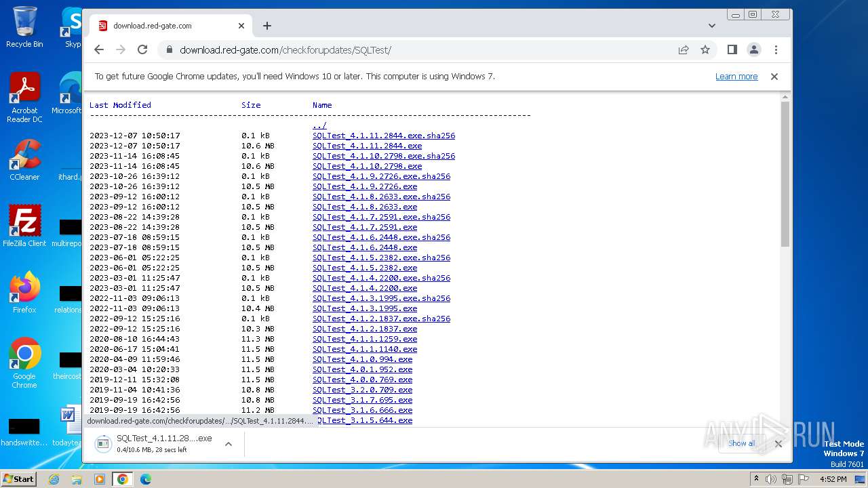
Task: Select the download.red-gate.com tab
Action: tap(171, 26)
